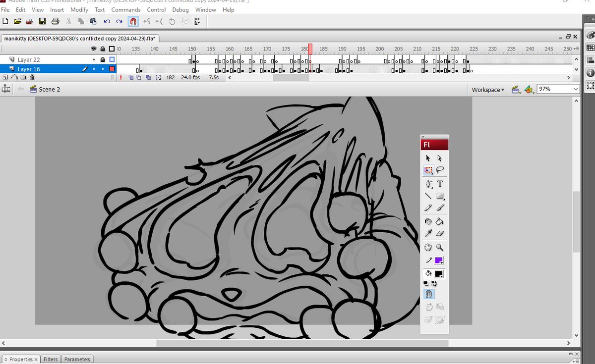
Task: Show or hide all layers eye header
Action: (94, 49)
